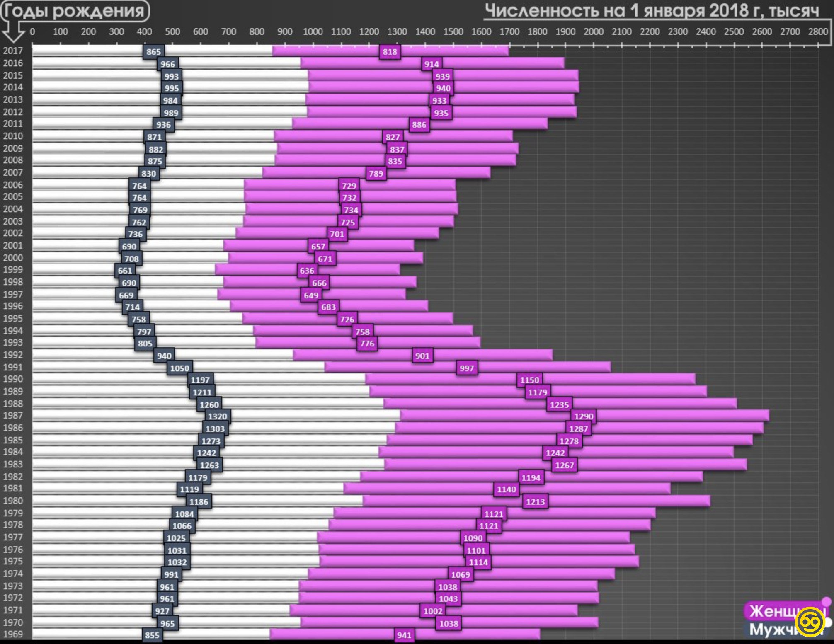
Task: Select the 818 women label for 2017
Action: click(390, 52)
